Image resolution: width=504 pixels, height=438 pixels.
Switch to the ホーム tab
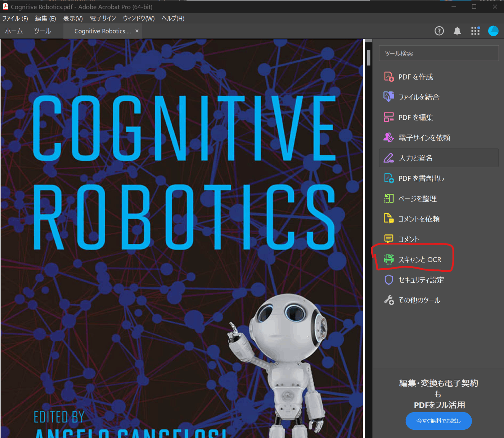click(x=14, y=31)
